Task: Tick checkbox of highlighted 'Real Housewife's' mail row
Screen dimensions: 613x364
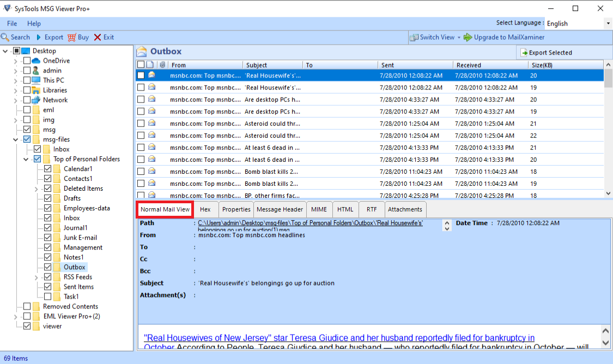Action: click(141, 75)
